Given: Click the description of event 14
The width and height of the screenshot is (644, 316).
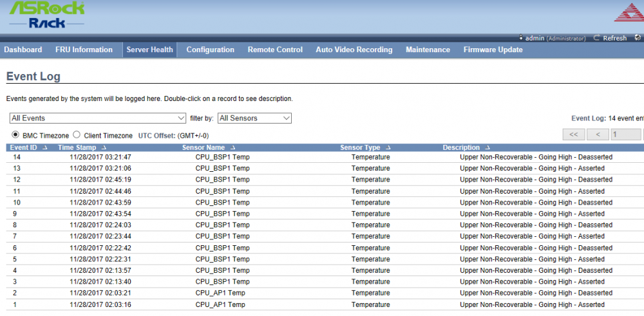Looking at the screenshot, I should click(x=536, y=157).
